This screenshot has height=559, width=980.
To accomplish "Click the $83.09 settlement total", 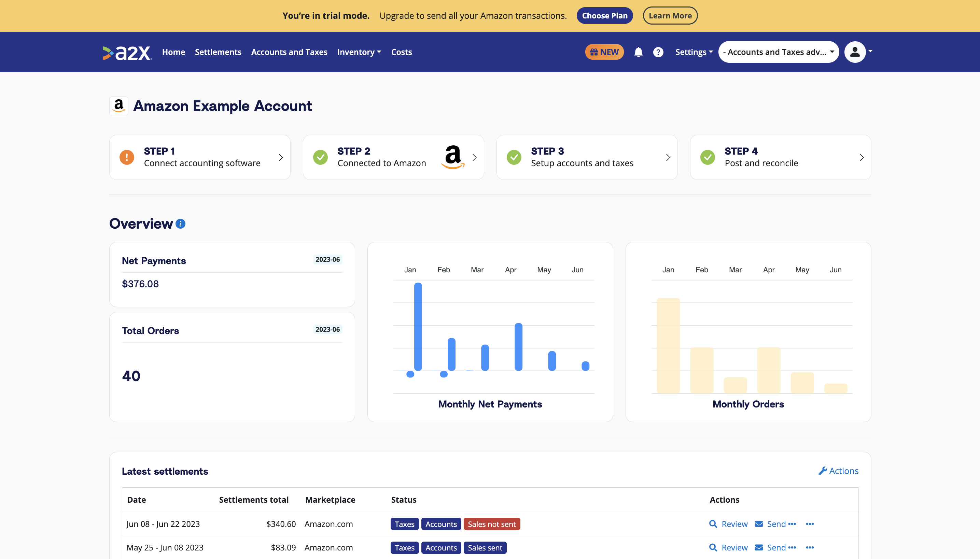I will (283, 548).
